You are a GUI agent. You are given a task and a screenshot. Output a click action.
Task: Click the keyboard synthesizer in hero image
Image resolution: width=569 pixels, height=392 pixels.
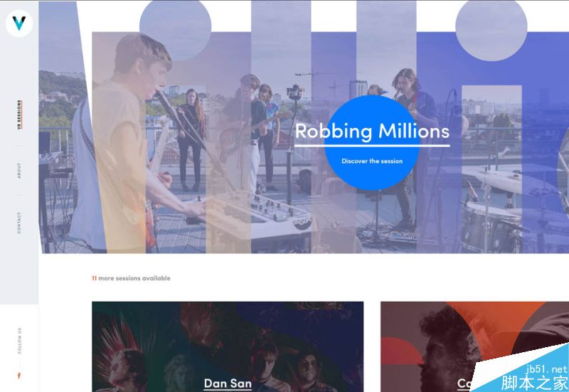click(254, 214)
